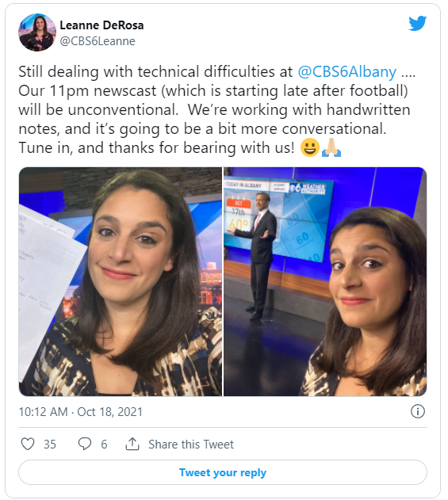Open Leanne DeRosa's profile avatar
Screen dimensions: 448x500
point(37,32)
